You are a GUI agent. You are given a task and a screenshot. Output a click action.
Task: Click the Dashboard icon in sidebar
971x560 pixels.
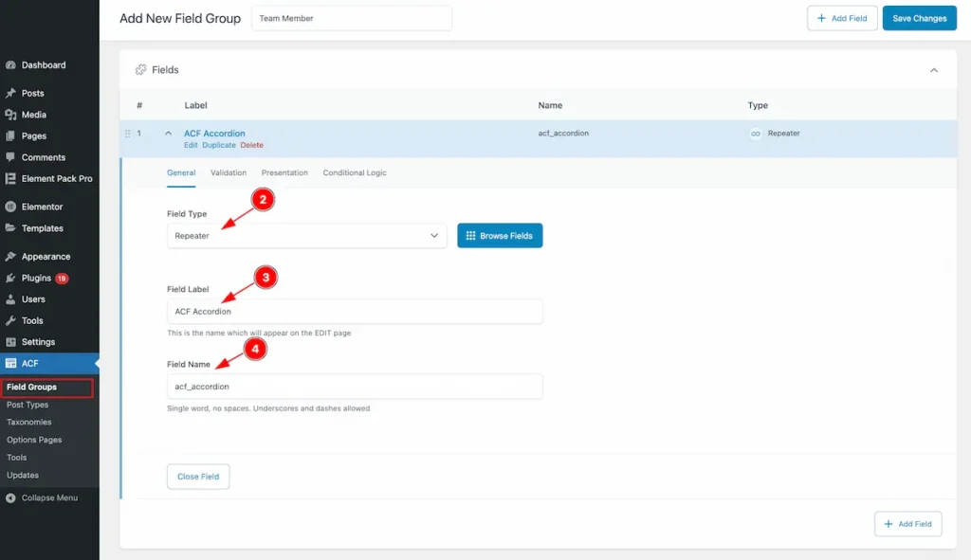click(10, 65)
